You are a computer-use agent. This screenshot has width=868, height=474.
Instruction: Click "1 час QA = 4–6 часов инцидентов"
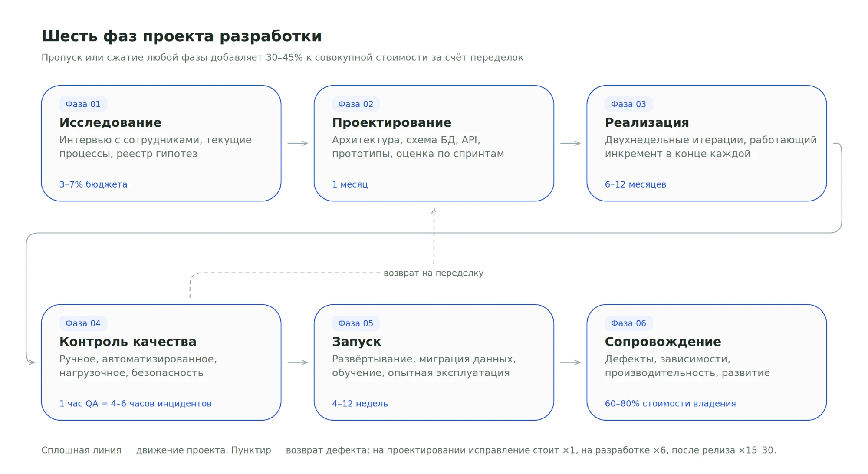pos(135,404)
